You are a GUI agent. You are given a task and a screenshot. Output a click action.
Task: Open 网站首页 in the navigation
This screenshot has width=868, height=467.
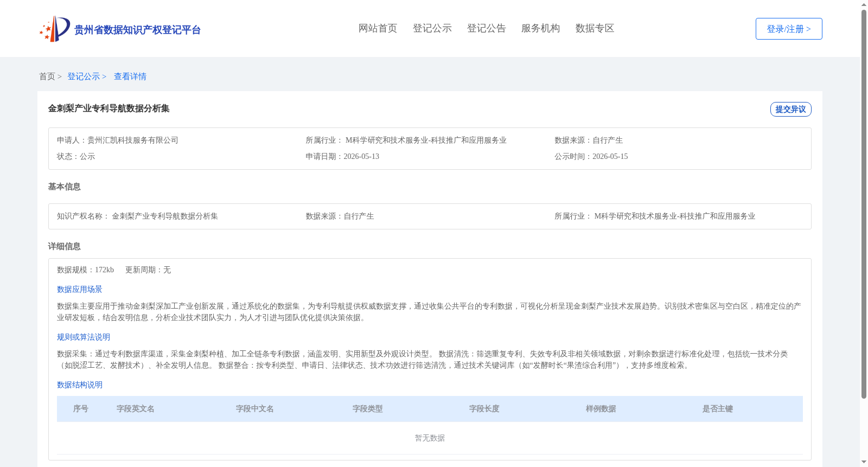pyautogui.click(x=378, y=28)
